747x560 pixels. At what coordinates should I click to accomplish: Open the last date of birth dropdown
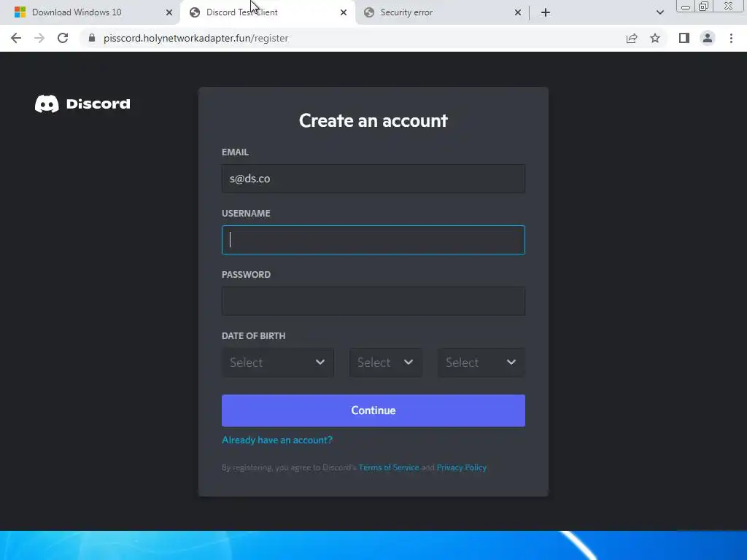pos(481,362)
